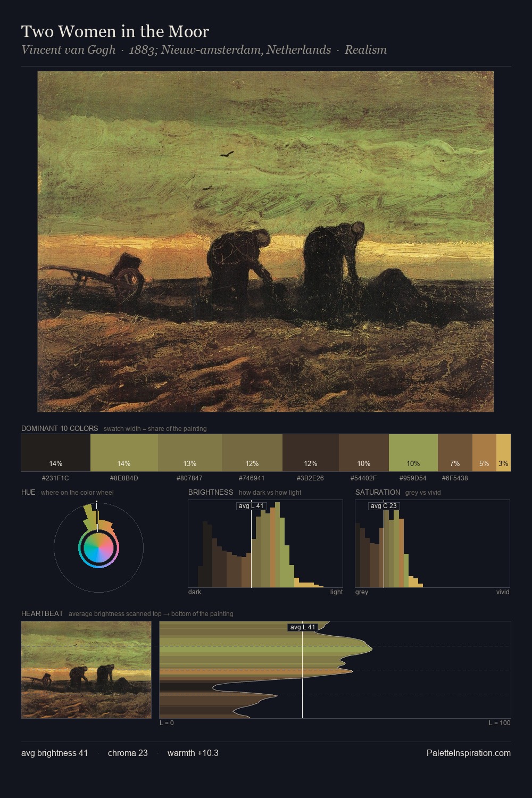This screenshot has width=532, height=798.
Task: Click the heartbeat brightness curve chart
Action: pyautogui.click(x=335, y=670)
